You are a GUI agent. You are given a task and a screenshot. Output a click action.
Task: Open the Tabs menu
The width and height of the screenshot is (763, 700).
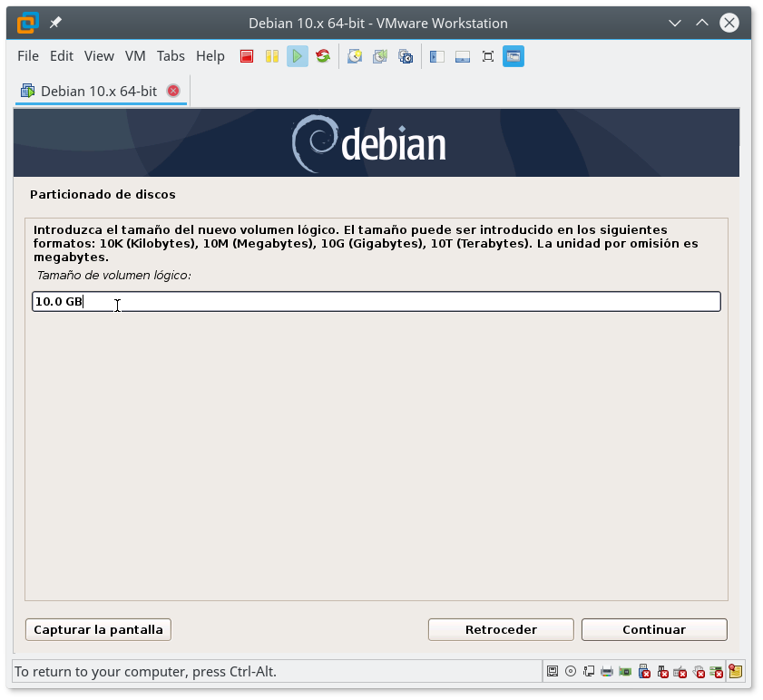171,56
